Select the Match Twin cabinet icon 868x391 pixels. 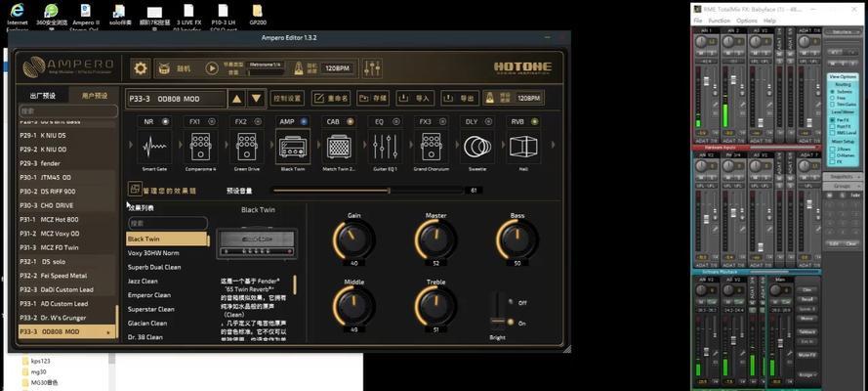coord(339,147)
